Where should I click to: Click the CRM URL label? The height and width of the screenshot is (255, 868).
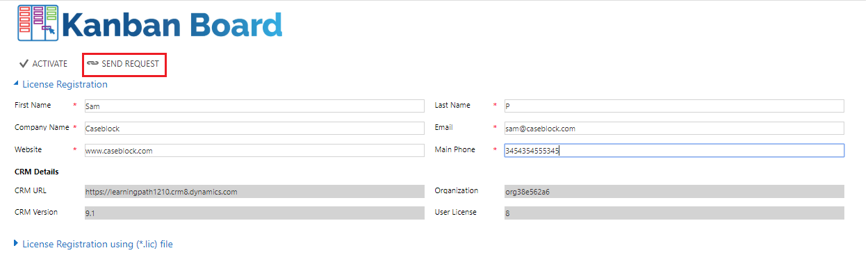(x=30, y=190)
